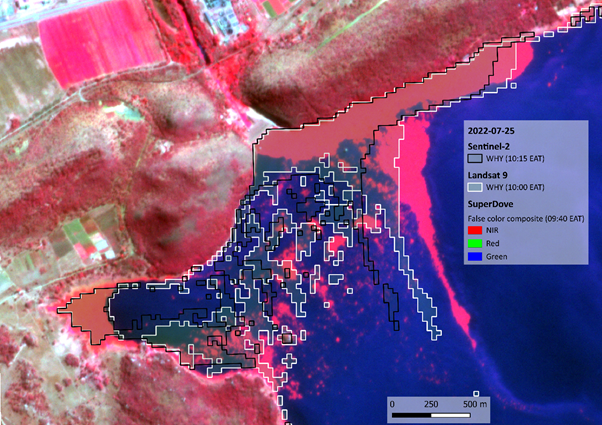This screenshot has width=602, height=425.
Task: Click the scale bar graphic
Action: (431, 415)
